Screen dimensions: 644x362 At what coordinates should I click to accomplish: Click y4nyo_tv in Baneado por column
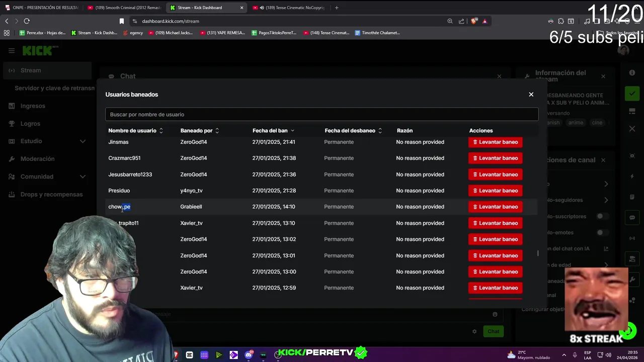191,191
